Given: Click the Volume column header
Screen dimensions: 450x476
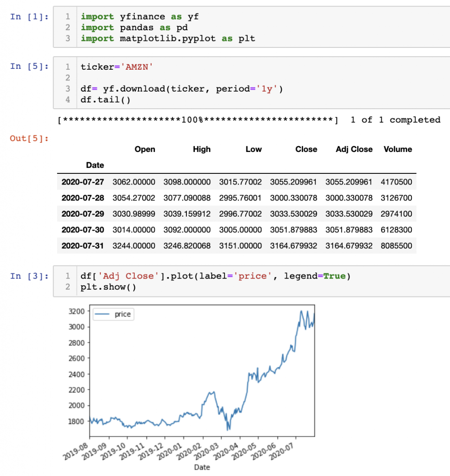Looking at the screenshot, I should click(x=397, y=149).
